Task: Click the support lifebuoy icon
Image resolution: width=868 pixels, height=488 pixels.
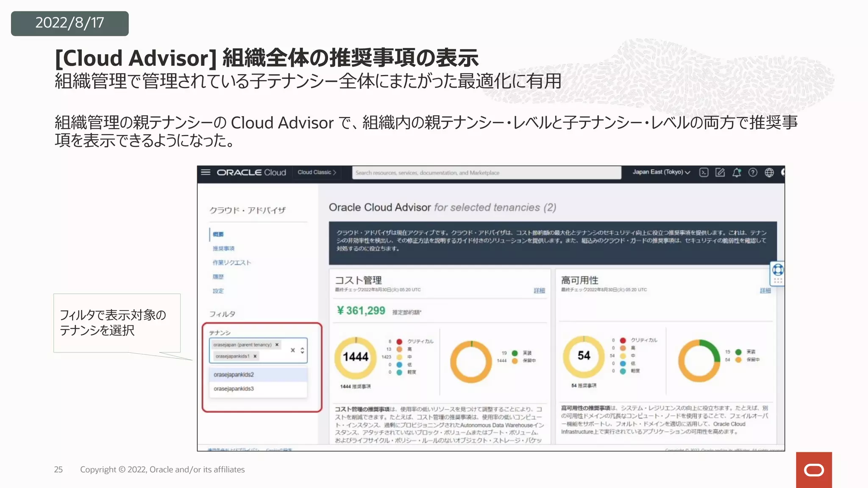Action: click(778, 270)
